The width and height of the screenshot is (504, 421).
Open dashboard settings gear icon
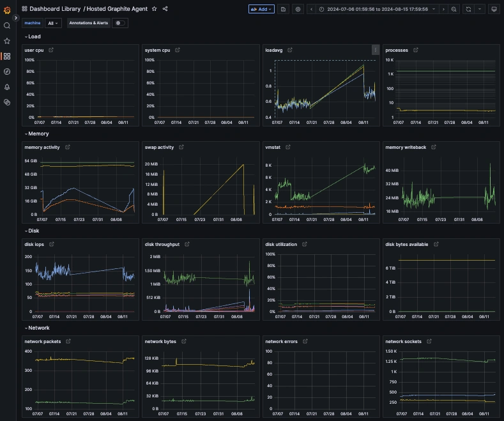(x=298, y=10)
